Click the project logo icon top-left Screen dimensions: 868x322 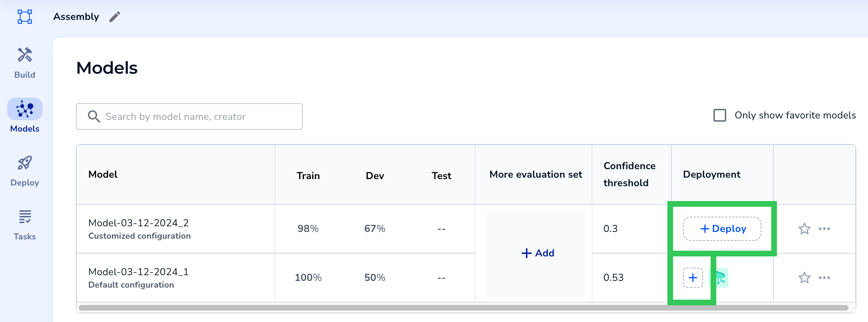[25, 17]
